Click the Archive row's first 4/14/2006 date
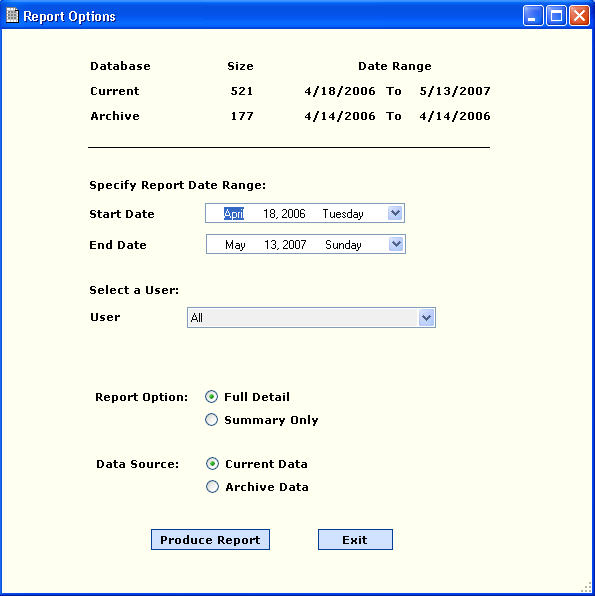 click(x=340, y=116)
